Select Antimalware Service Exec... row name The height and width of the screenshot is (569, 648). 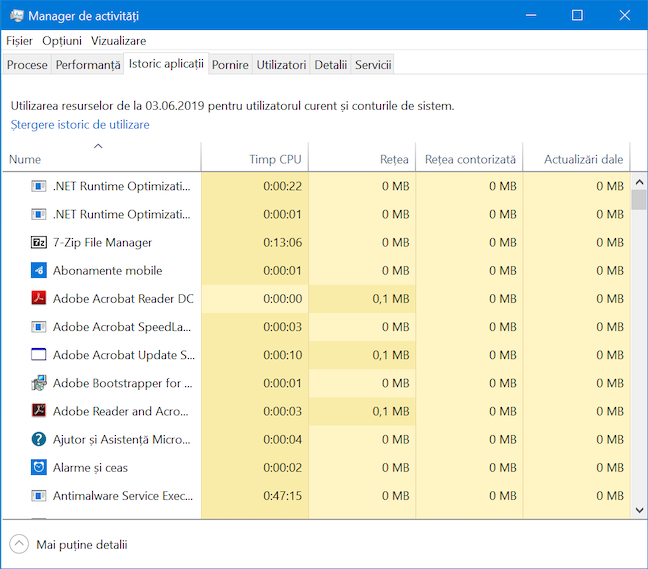[123, 495]
